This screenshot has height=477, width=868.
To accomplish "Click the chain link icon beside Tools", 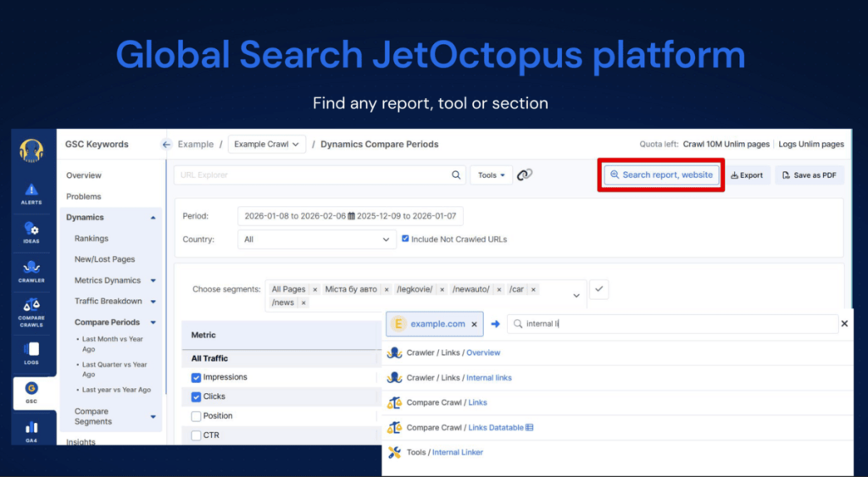I will pyautogui.click(x=525, y=175).
